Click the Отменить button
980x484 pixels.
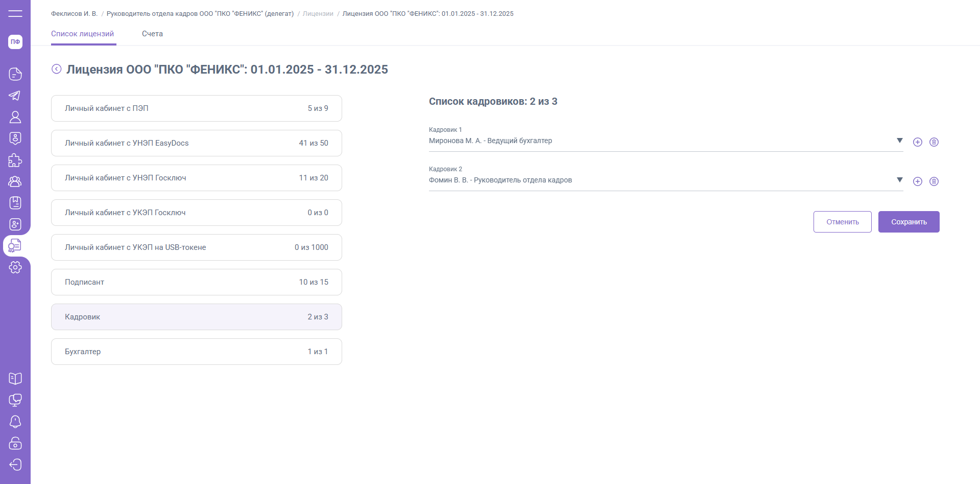coord(842,222)
